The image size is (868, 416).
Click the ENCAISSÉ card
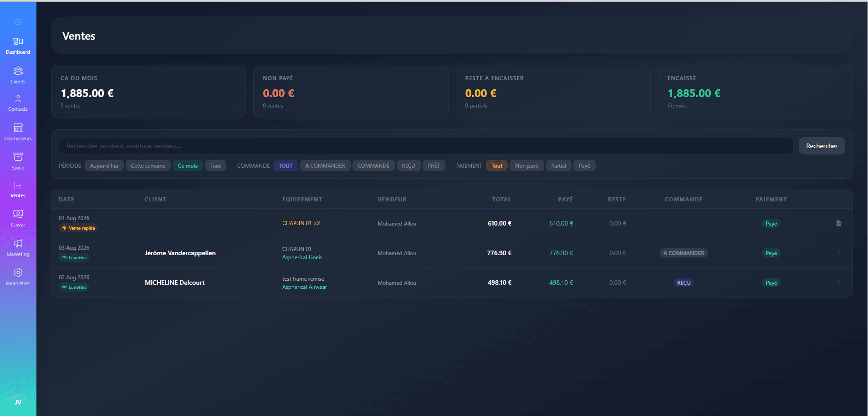pos(755,92)
